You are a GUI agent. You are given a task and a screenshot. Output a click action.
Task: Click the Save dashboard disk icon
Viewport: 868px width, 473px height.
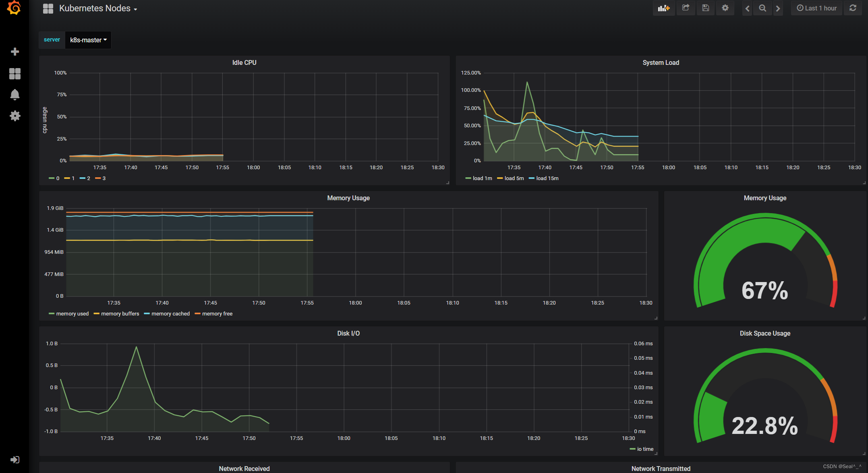[705, 8]
